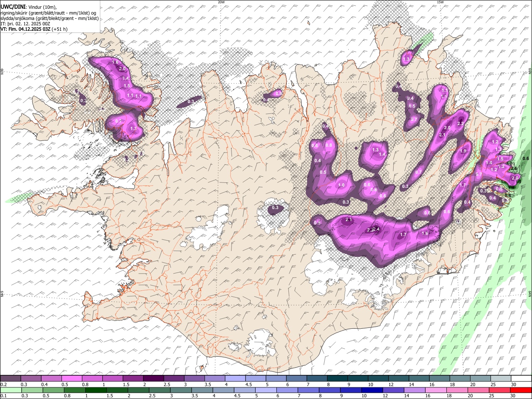Select the grayish-purple swatch starting at 0.2 in the top legend row
Viewport: 532px width, 399px height.
(10, 378)
